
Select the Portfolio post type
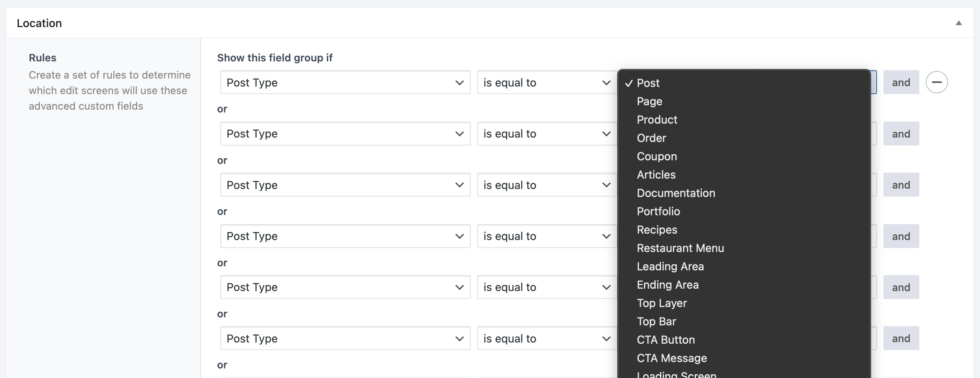coord(658,211)
